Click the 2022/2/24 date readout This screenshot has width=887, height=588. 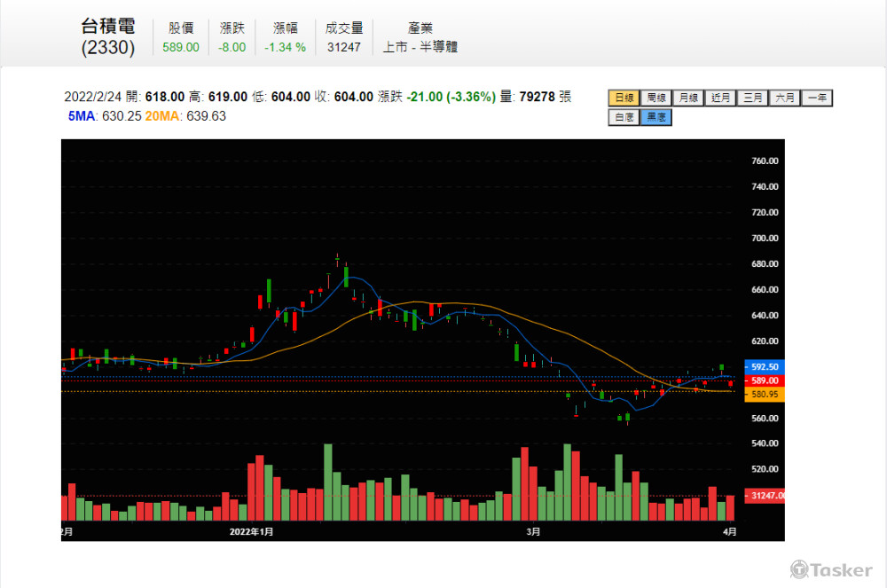coord(93,97)
